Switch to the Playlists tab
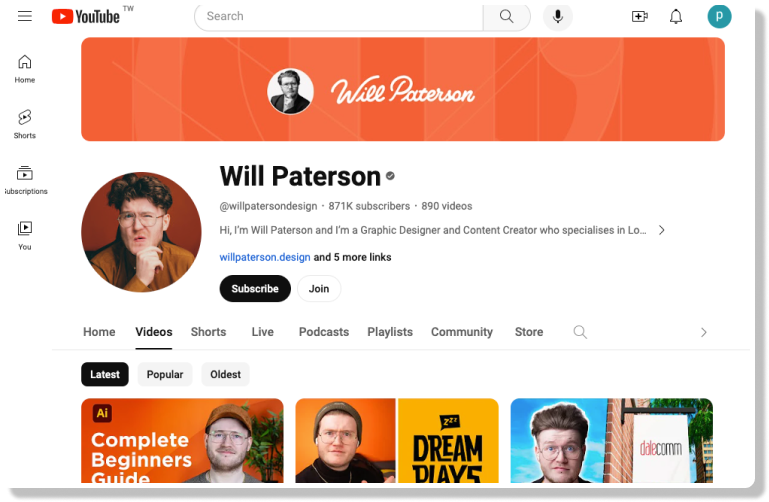This screenshot has height=502, width=769. pyautogui.click(x=390, y=332)
